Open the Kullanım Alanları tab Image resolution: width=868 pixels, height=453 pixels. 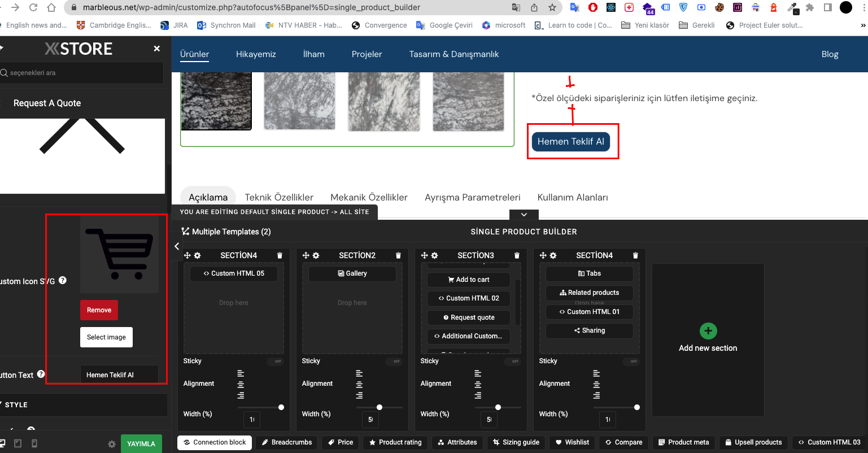coord(573,197)
